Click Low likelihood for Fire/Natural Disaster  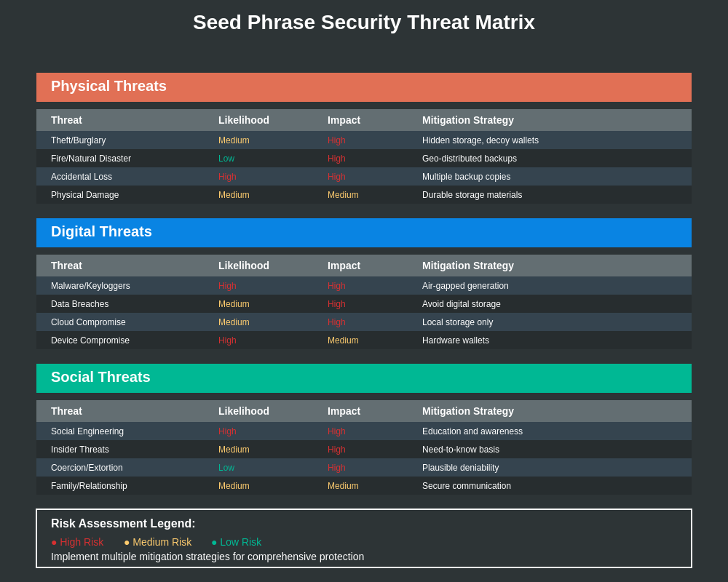tap(226, 159)
